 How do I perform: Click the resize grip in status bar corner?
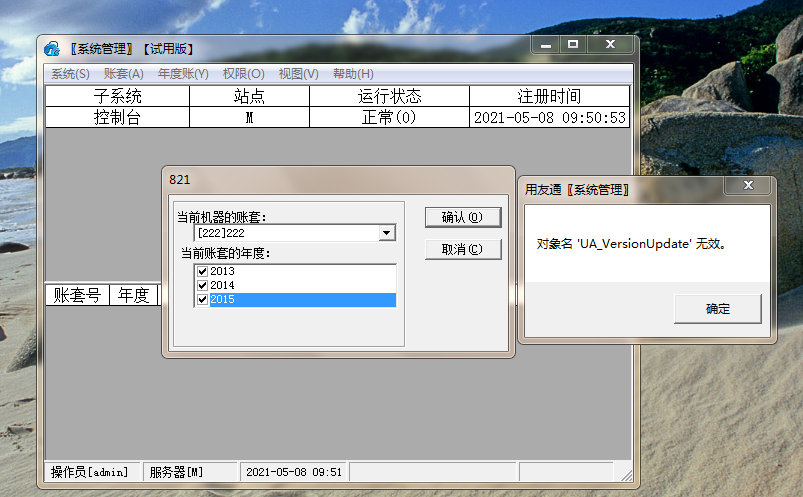(626, 475)
